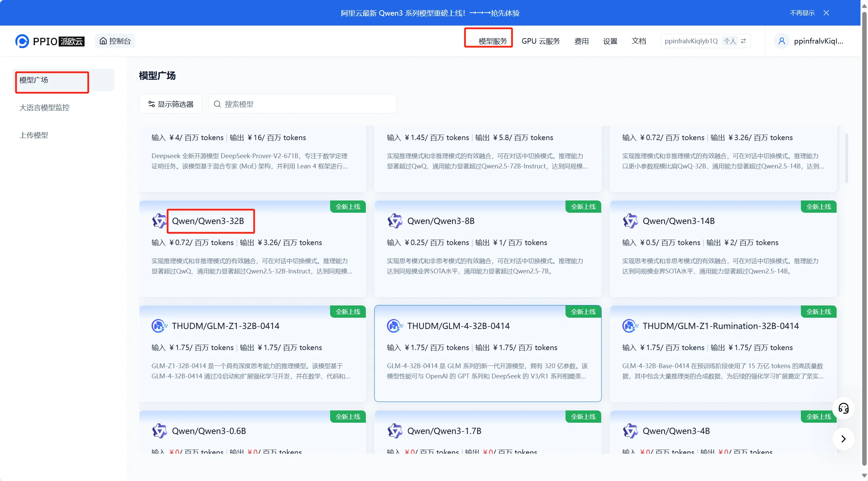Image resolution: width=868 pixels, height=481 pixels.
Task: Click the Qwen3-14B model logo icon
Action: (x=630, y=221)
